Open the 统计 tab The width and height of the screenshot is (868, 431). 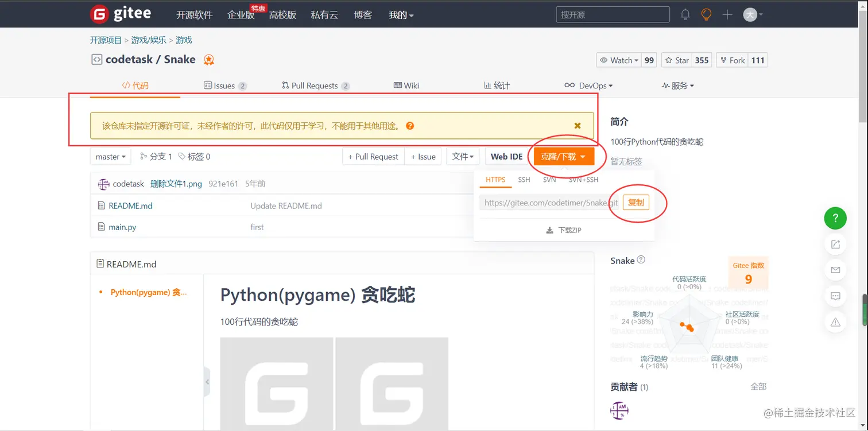click(x=497, y=86)
